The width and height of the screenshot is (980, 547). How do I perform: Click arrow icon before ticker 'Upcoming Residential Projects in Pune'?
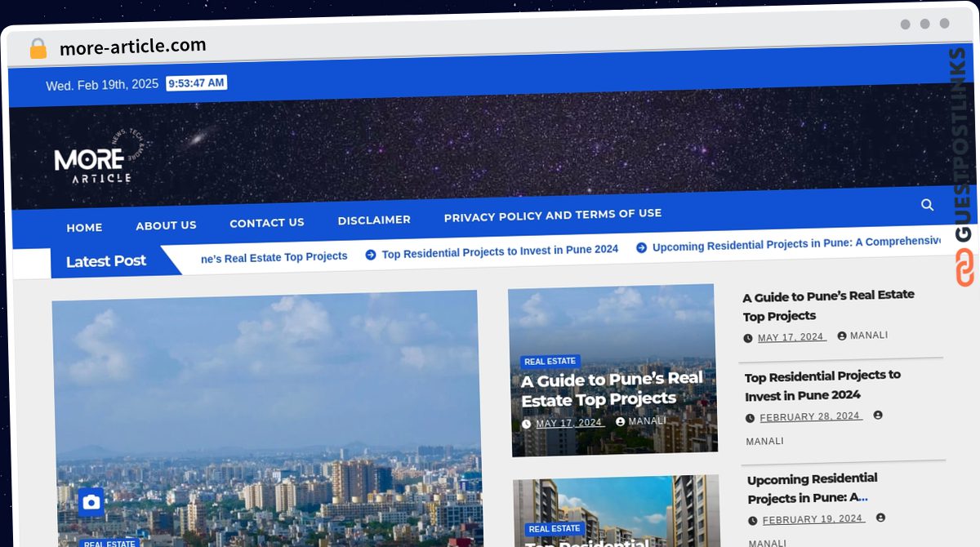[x=642, y=247]
